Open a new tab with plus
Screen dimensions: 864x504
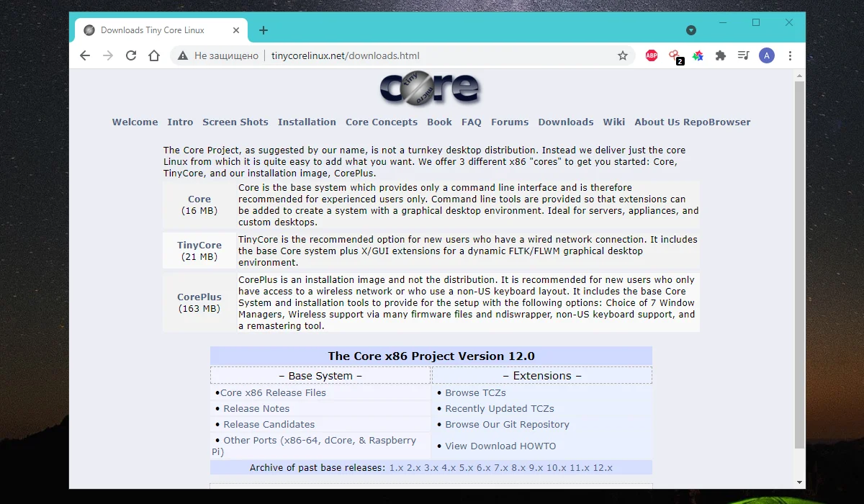[264, 30]
